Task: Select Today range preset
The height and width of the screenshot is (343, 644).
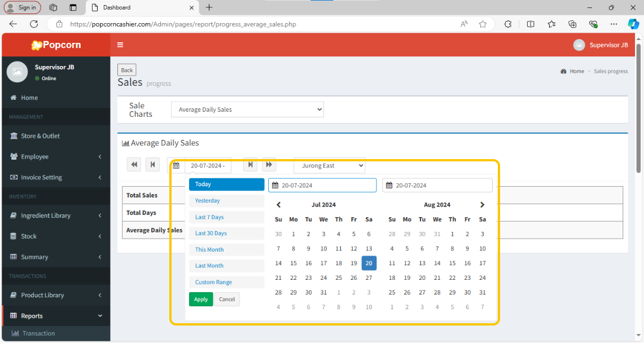Action: (227, 184)
